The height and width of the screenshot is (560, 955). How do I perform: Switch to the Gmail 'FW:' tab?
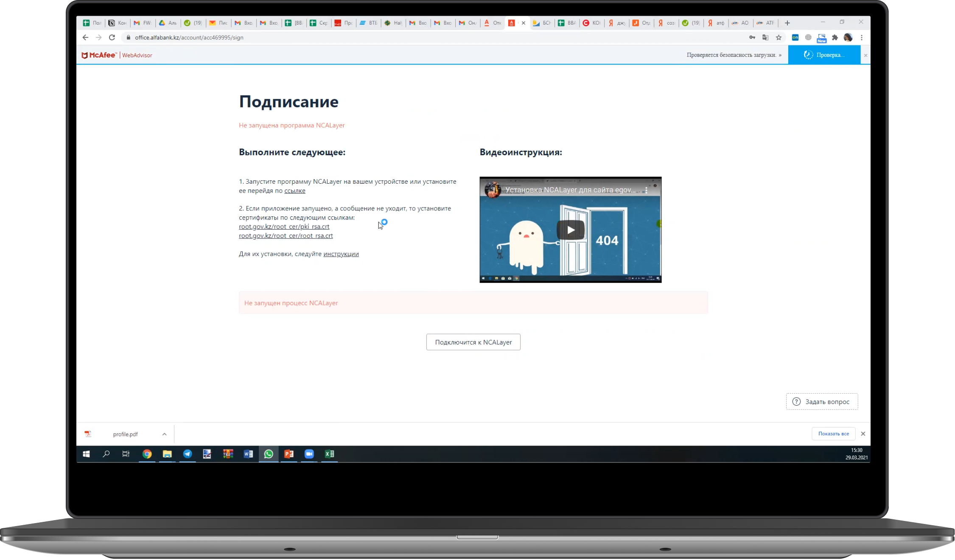coord(143,23)
